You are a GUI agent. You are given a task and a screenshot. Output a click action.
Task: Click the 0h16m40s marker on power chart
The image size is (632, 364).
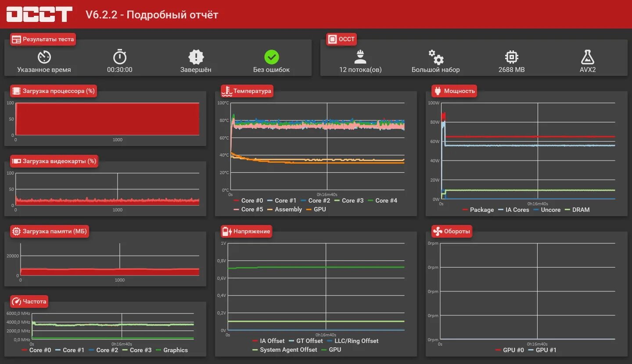pyautogui.click(x=538, y=204)
